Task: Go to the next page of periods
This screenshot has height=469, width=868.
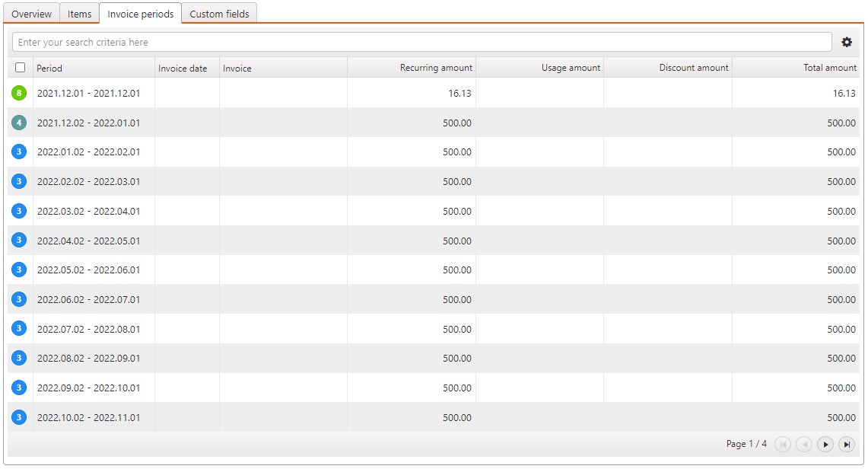Action: (825, 445)
